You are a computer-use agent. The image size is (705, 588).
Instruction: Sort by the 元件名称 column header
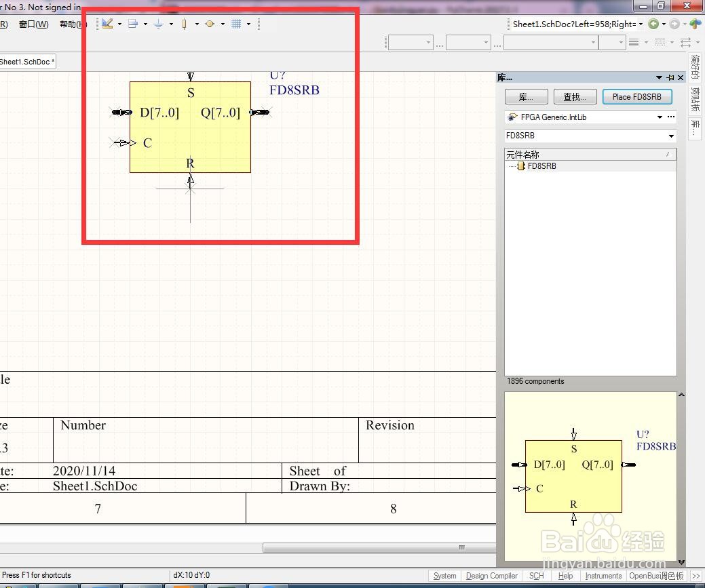(x=590, y=155)
